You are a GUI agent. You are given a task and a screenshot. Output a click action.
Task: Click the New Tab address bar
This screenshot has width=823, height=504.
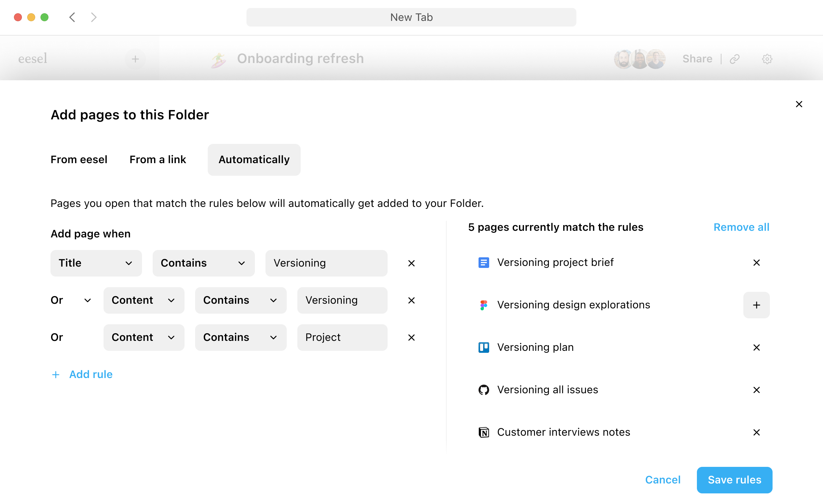[411, 17]
